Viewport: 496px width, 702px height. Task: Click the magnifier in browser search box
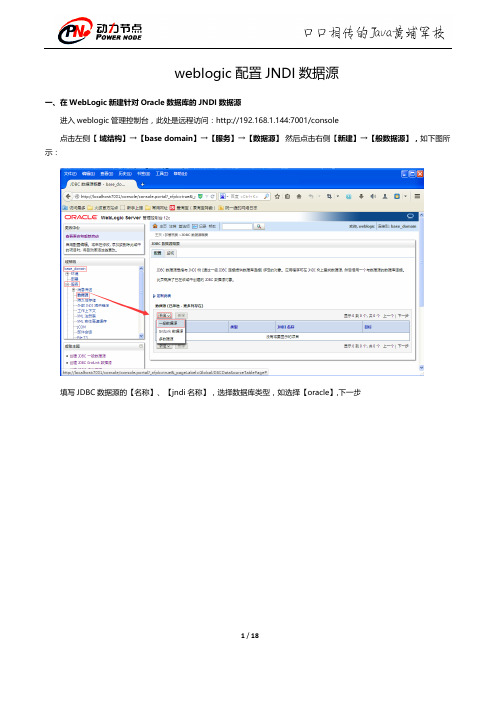tap(266, 197)
